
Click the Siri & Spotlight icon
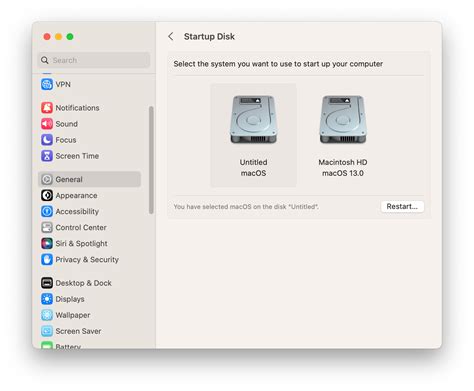pyautogui.click(x=47, y=243)
